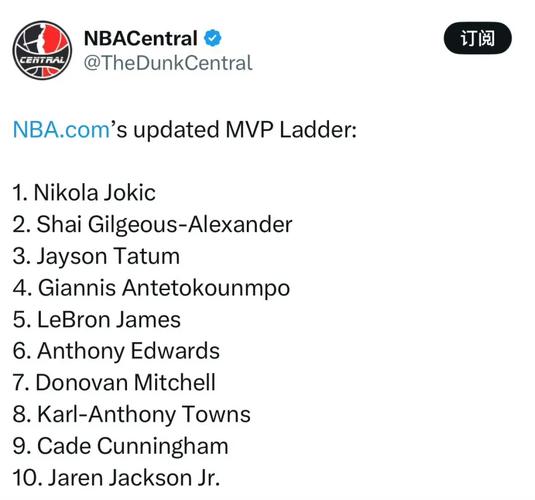Click on the Anthony Edwards line
The image size is (535, 500).
tap(116, 352)
